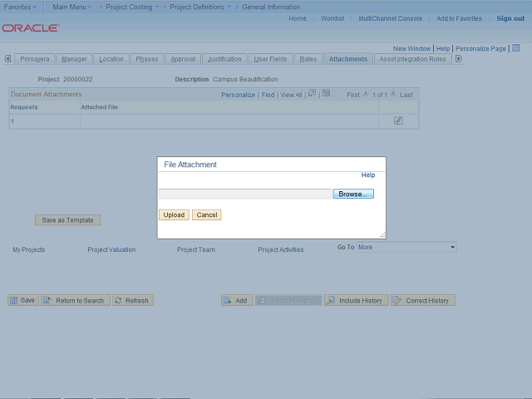Screen dimensions: 532x399
Task: Expand the Favorites menu
Action: point(20,7)
